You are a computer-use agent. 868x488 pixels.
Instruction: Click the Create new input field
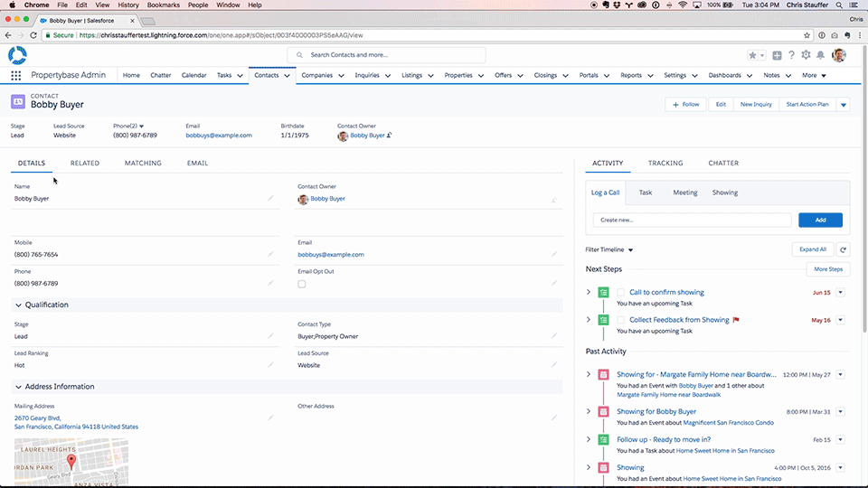(692, 221)
